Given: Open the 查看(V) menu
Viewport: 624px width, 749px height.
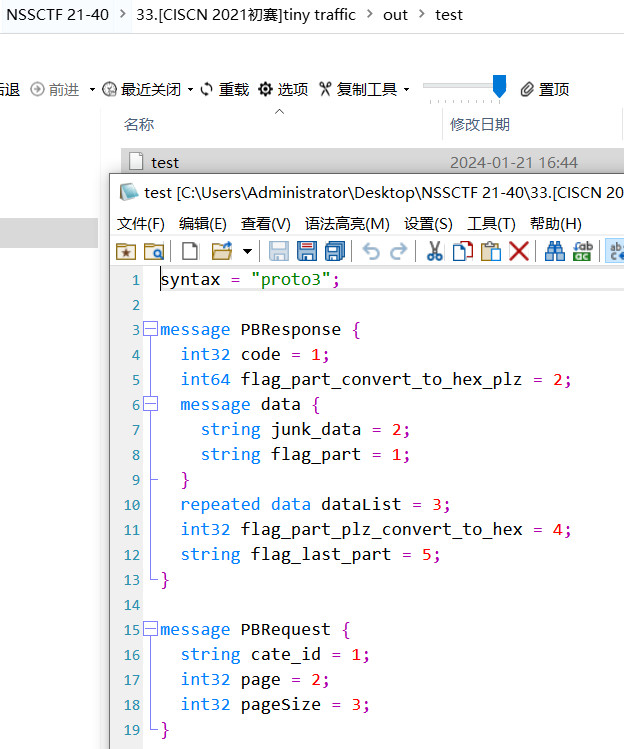Looking at the screenshot, I should 266,224.
